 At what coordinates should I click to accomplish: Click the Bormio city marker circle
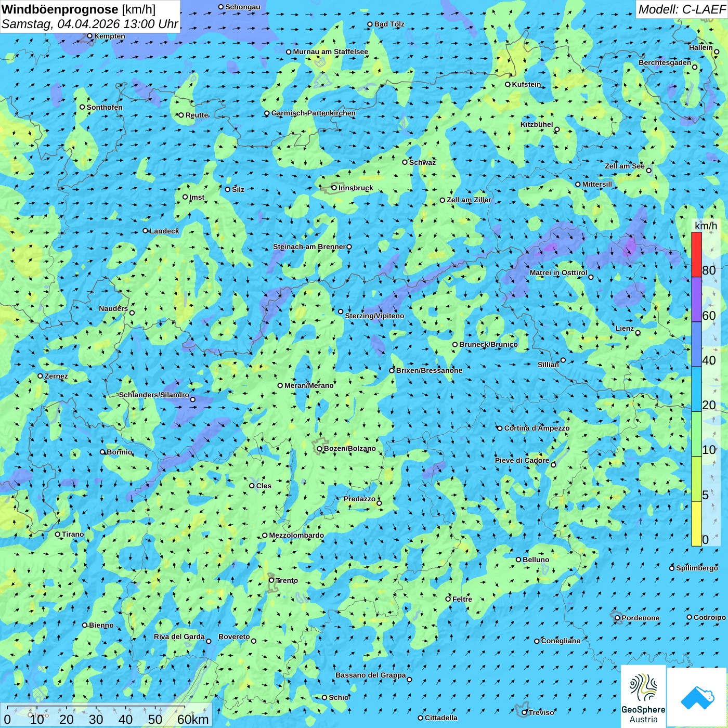click(103, 452)
